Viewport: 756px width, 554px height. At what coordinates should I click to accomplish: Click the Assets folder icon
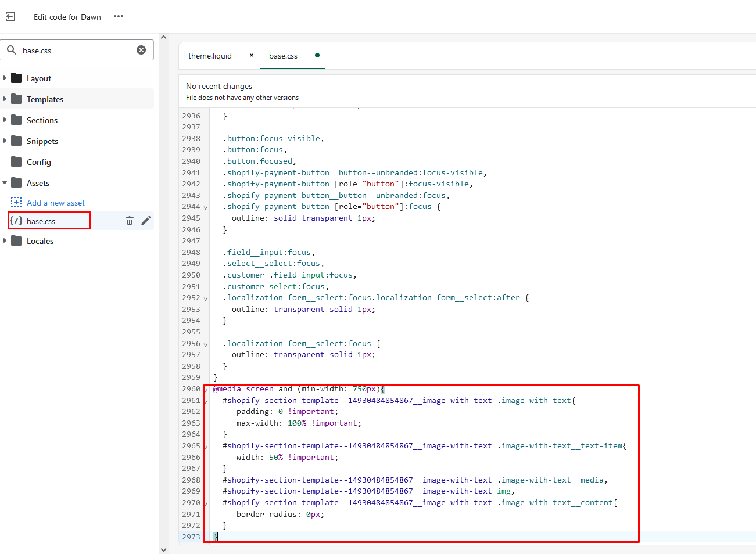pyautogui.click(x=16, y=182)
